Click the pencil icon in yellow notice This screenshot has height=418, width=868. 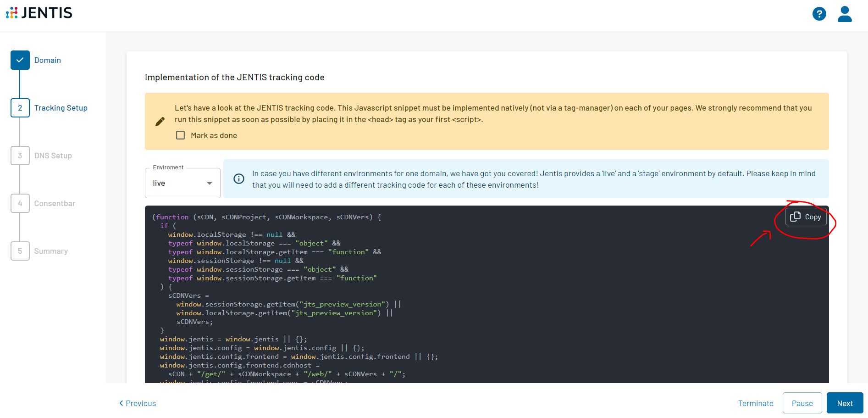160,122
